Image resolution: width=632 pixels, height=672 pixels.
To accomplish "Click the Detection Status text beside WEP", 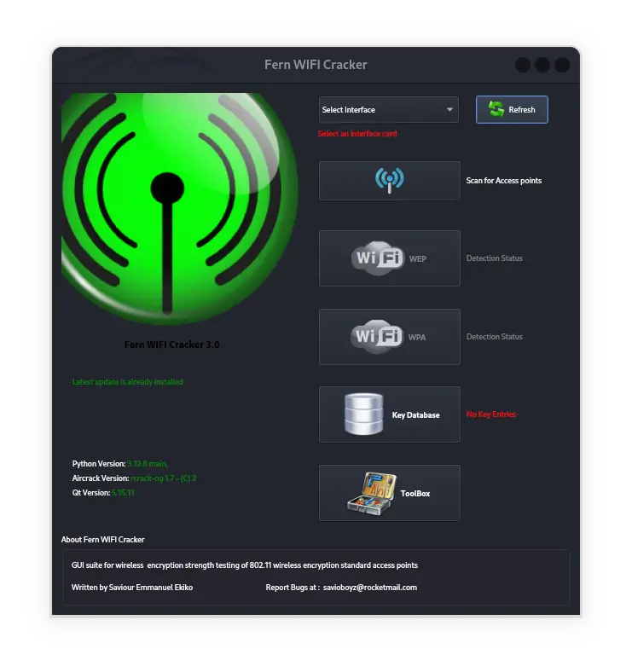I will tap(494, 258).
